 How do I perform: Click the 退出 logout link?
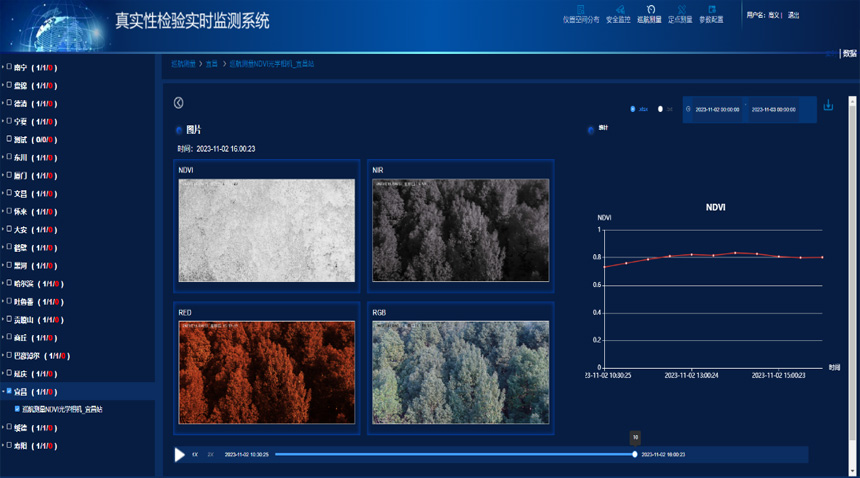coord(793,15)
